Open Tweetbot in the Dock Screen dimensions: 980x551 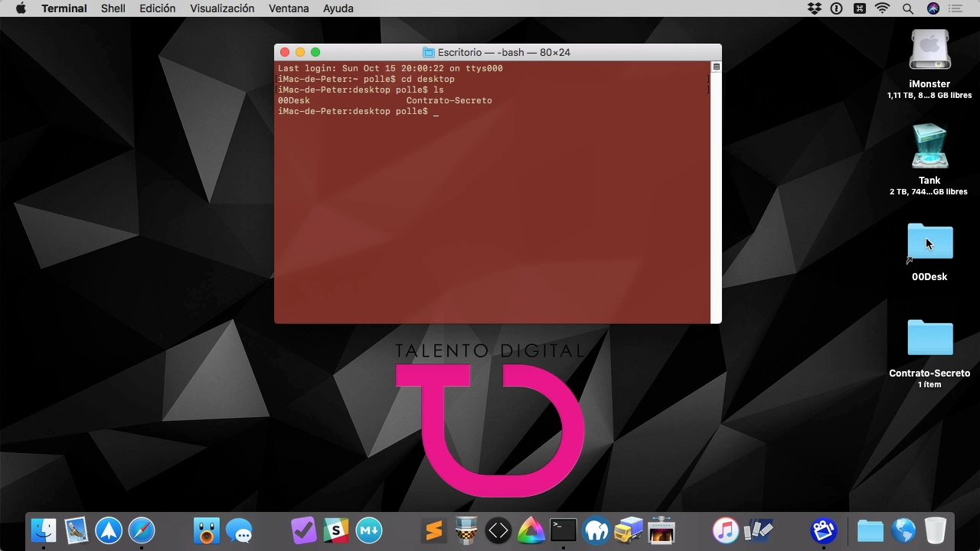coord(207,530)
